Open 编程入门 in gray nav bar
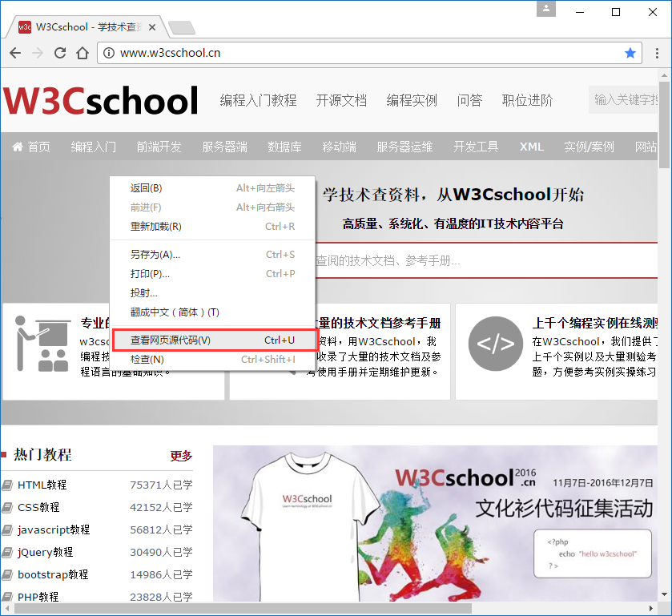This screenshot has width=672, height=616. pos(94,147)
